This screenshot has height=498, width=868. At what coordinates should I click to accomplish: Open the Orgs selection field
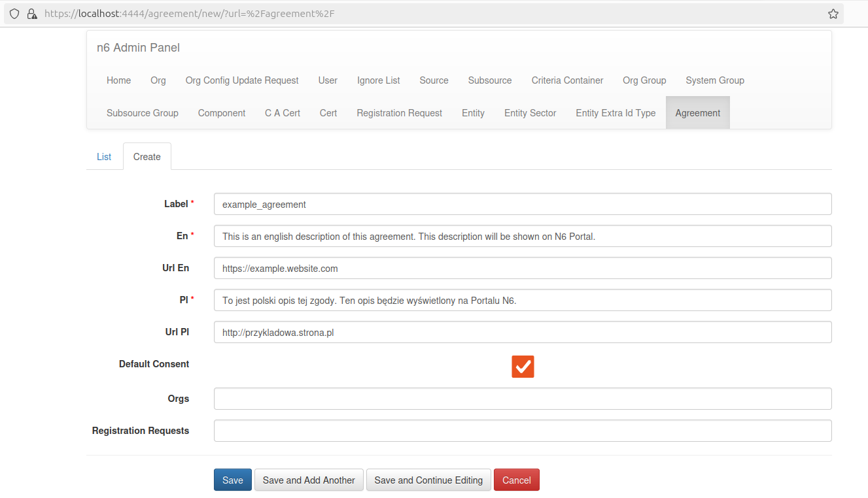523,399
